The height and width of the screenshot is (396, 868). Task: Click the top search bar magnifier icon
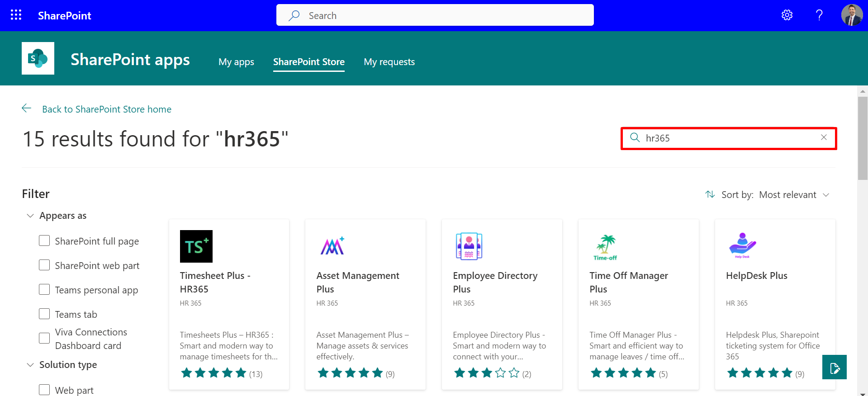[294, 15]
